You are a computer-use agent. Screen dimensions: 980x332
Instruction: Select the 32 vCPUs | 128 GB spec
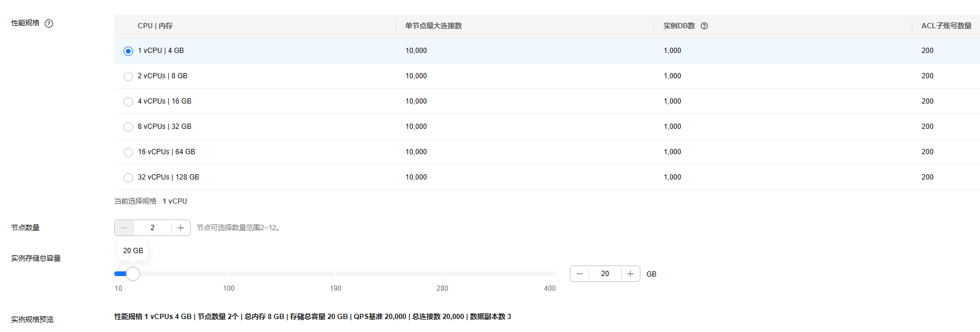128,178
